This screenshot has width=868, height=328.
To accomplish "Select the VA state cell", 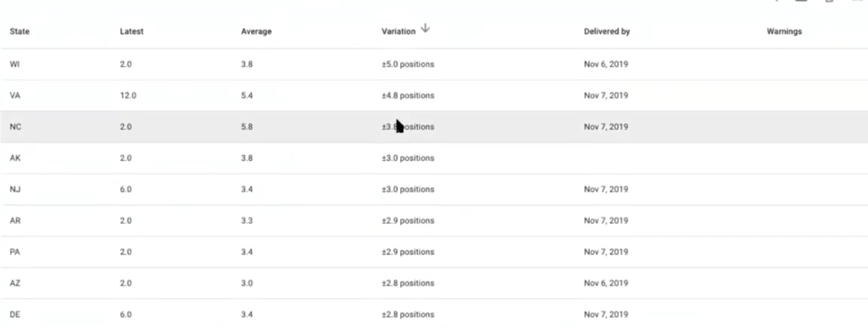I will tap(15, 95).
